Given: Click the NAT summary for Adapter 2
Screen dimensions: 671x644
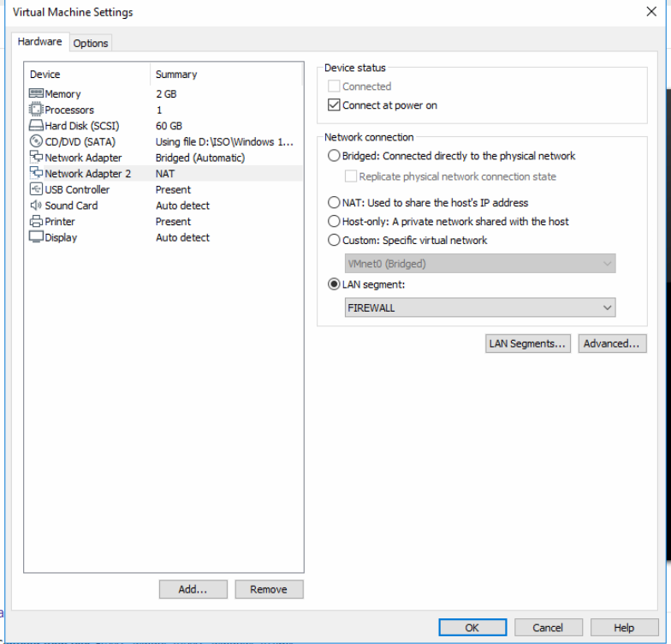Looking at the screenshot, I should (x=165, y=173).
